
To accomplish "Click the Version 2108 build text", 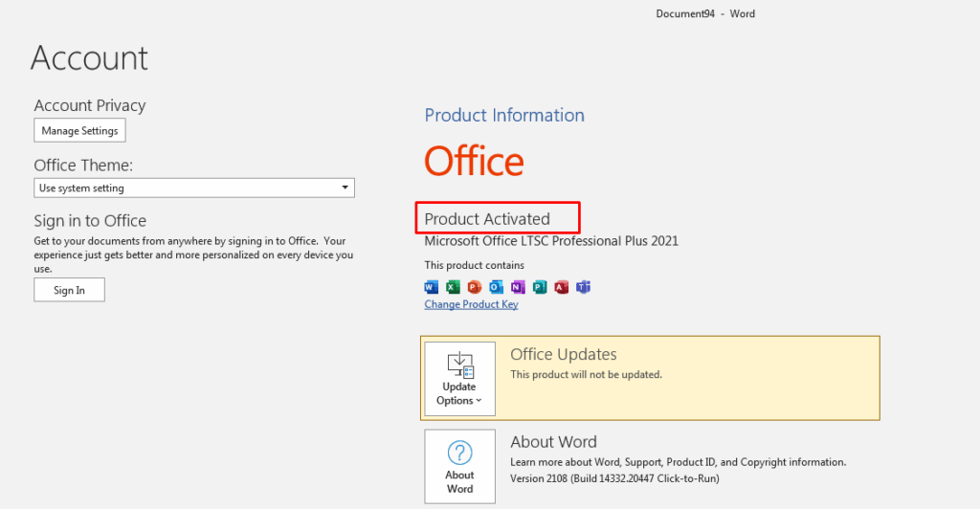I will (615, 478).
